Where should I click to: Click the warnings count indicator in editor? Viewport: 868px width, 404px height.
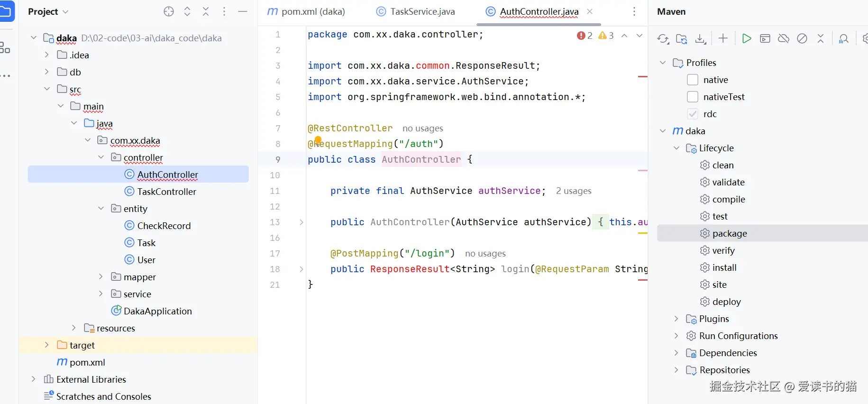tap(606, 36)
